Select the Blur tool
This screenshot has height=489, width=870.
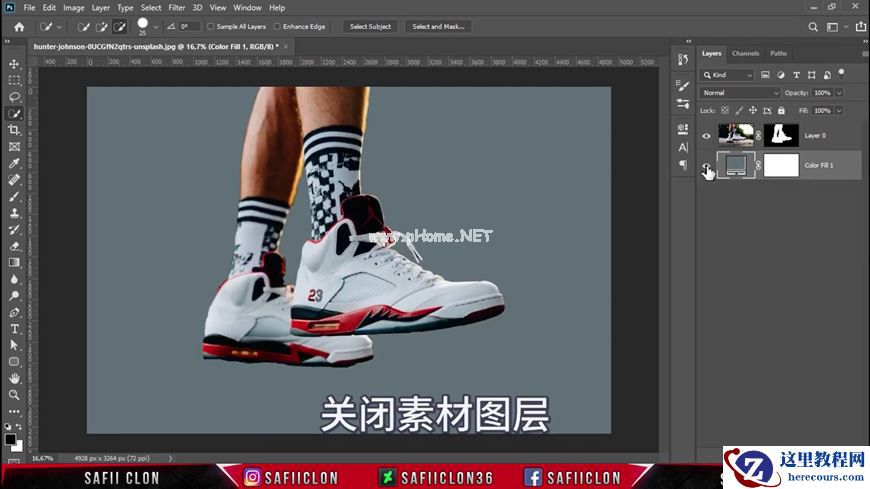(14, 279)
